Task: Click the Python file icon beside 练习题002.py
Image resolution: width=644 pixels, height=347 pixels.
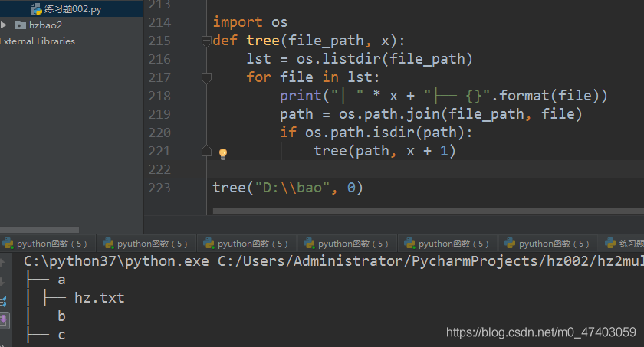Action: [x=37, y=9]
